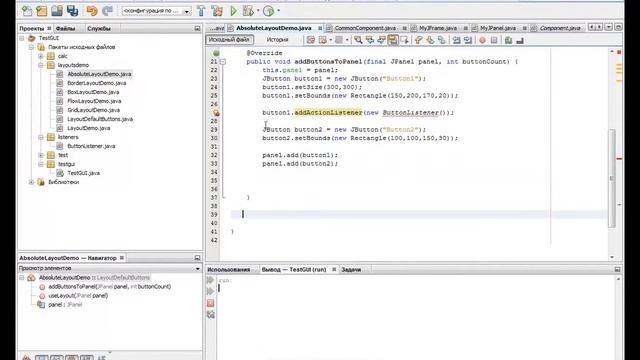
Task: Open the Usages (Использования) tab
Action: click(229, 269)
